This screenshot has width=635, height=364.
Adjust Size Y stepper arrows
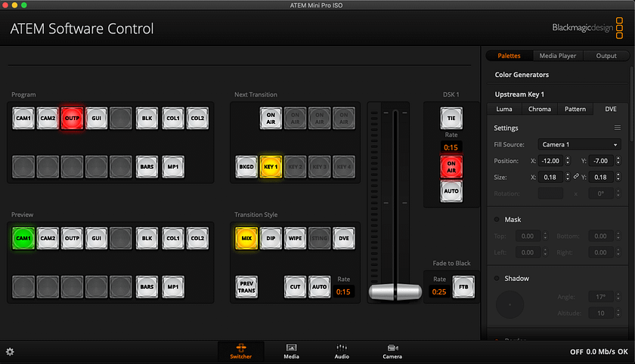point(618,177)
